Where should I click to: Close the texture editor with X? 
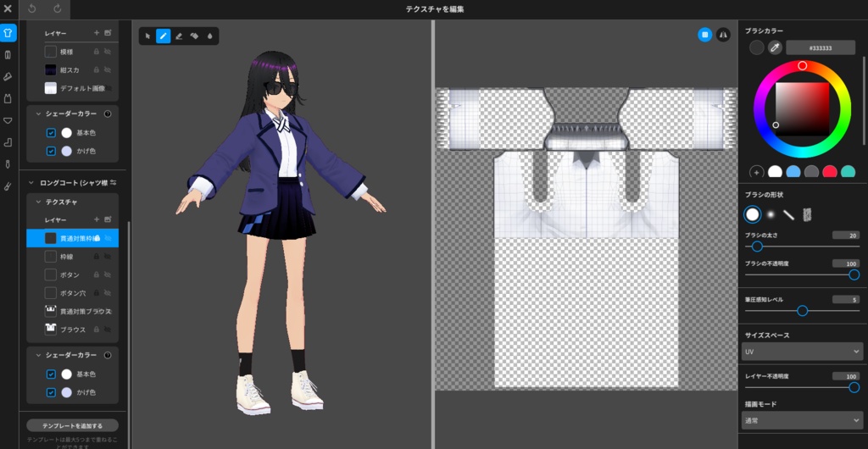tap(8, 8)
